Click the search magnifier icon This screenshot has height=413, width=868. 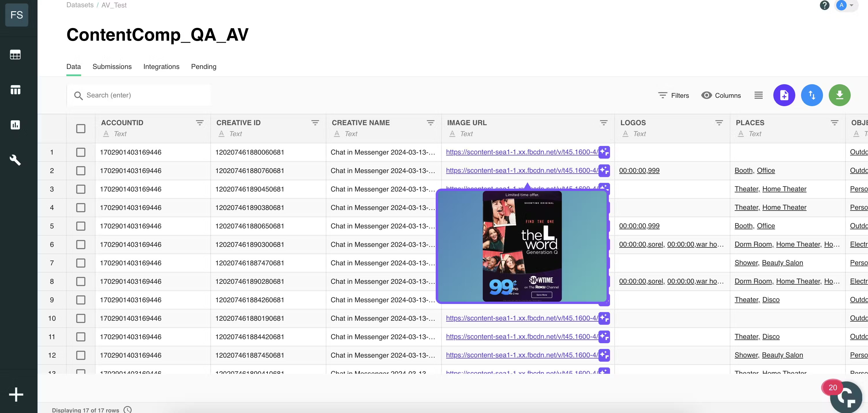[x=78, y=96]
